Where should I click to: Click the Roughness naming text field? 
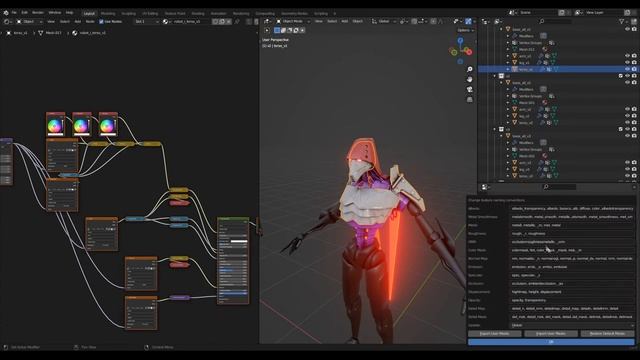click(572, 233)
